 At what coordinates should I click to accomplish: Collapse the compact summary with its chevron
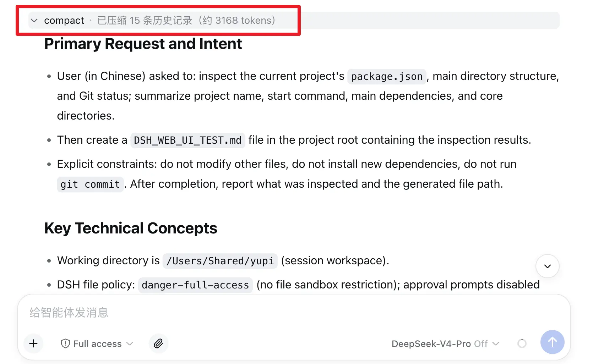coord(34,21)
